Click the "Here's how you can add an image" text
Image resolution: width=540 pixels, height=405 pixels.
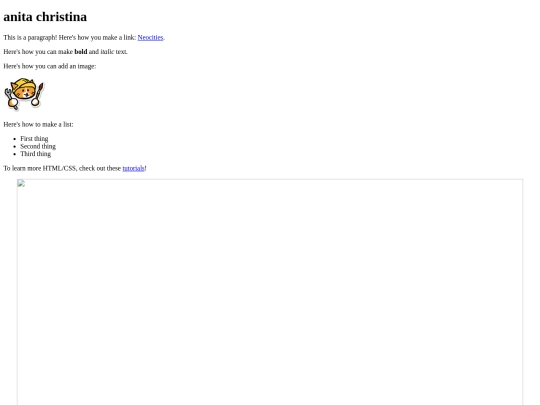50,66
